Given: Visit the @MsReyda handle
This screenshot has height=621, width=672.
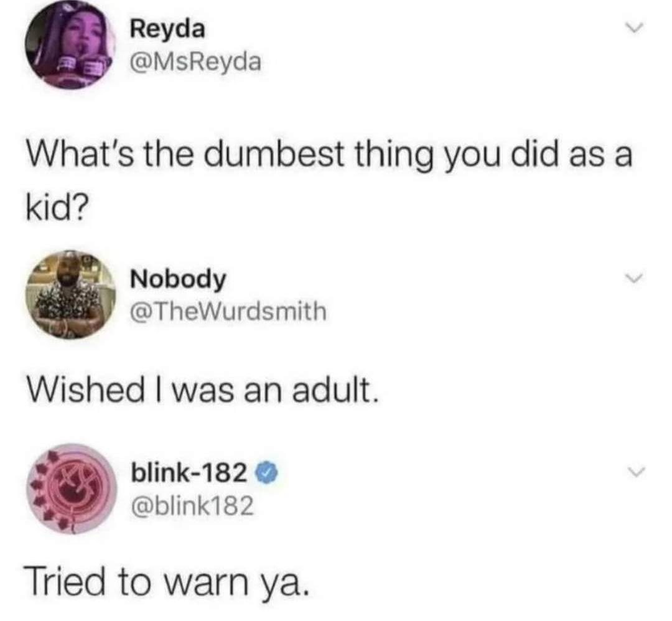Looking at the screenshot, I should (x=196, y=62).
